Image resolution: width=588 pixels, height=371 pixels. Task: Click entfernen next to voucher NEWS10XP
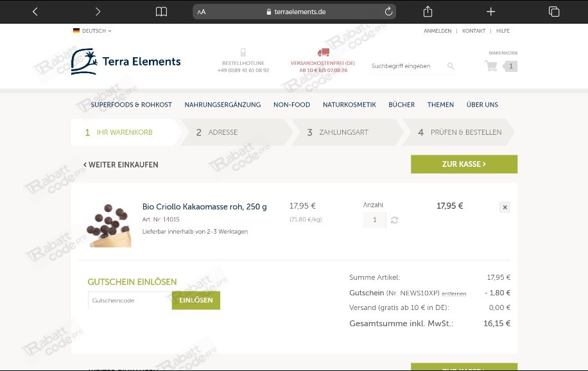point(454,294)
